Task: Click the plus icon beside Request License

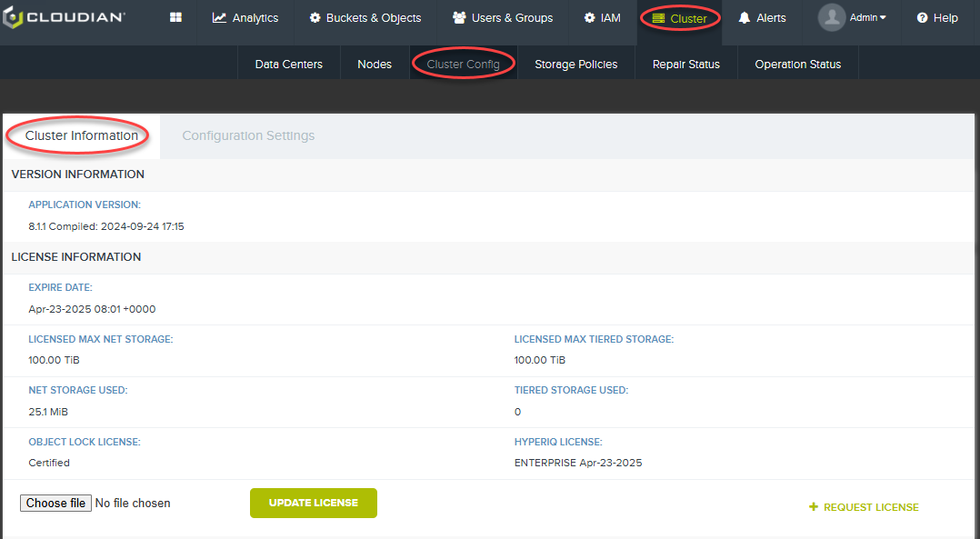Action: coord(813,506)
